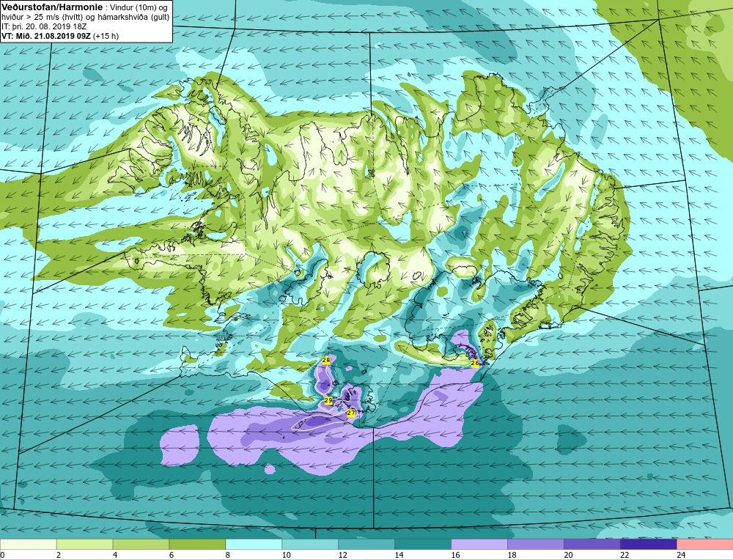Click the yellow gust label 28
The width and height of the screenshot is (733, 560).
point(326,360)
